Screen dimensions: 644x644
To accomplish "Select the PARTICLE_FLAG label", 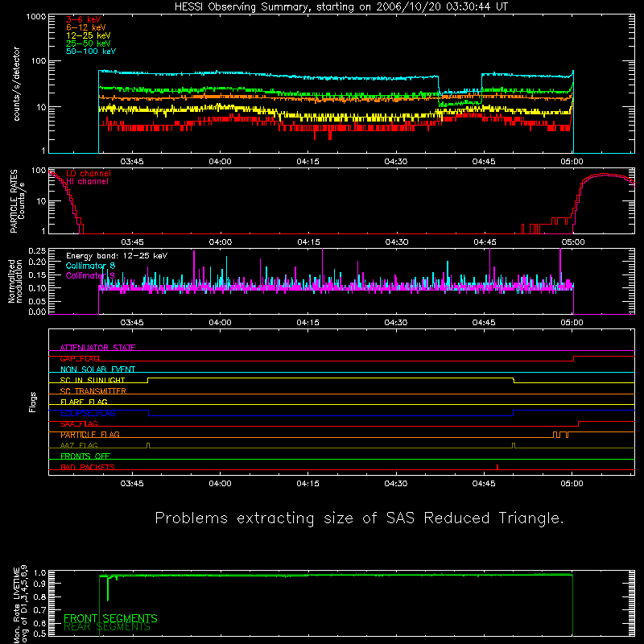I will [90, 435].
